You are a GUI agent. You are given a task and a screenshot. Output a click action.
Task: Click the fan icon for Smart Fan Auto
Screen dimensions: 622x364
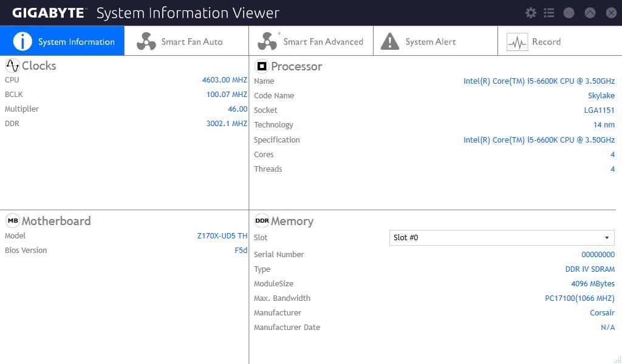tap(146, 41)
